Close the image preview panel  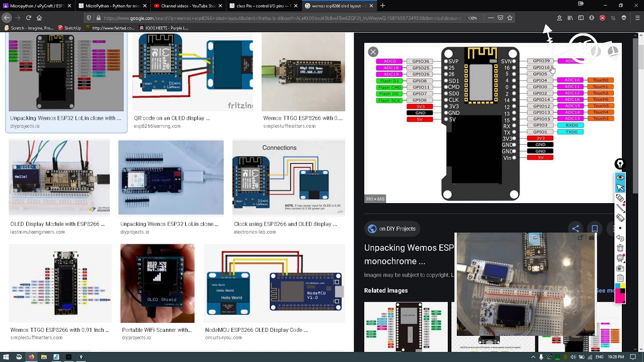(x=373, y=52)
